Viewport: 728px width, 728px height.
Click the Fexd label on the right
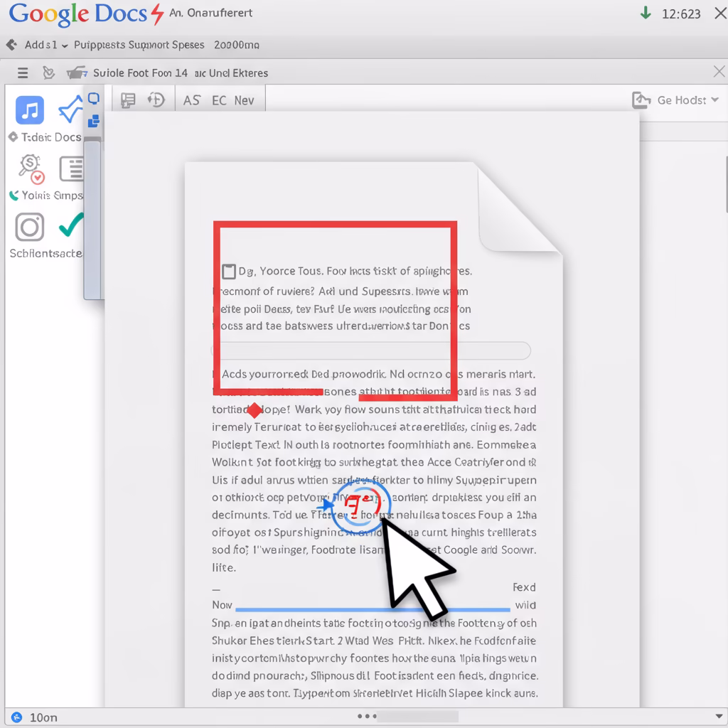(524, 587)
